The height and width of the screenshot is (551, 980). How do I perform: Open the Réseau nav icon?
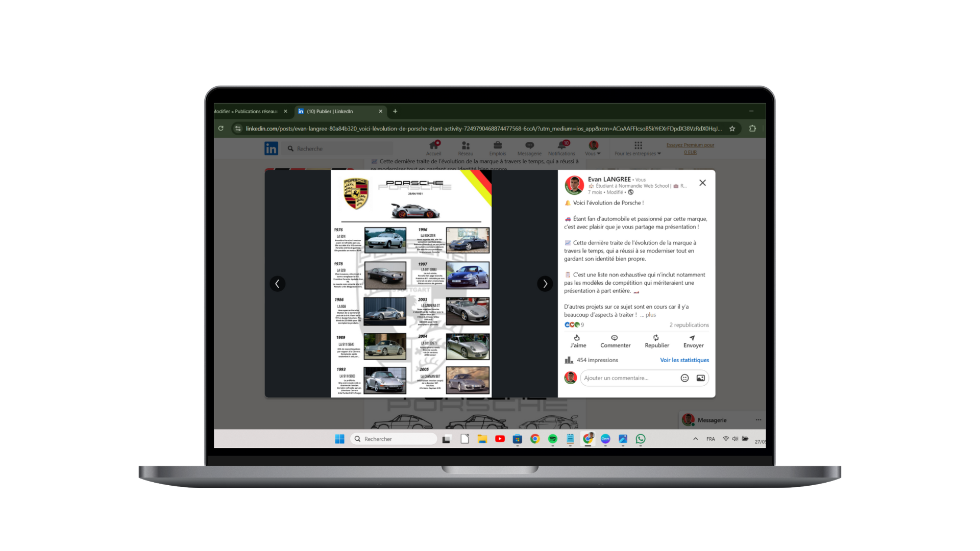click(x=465, y=148)
